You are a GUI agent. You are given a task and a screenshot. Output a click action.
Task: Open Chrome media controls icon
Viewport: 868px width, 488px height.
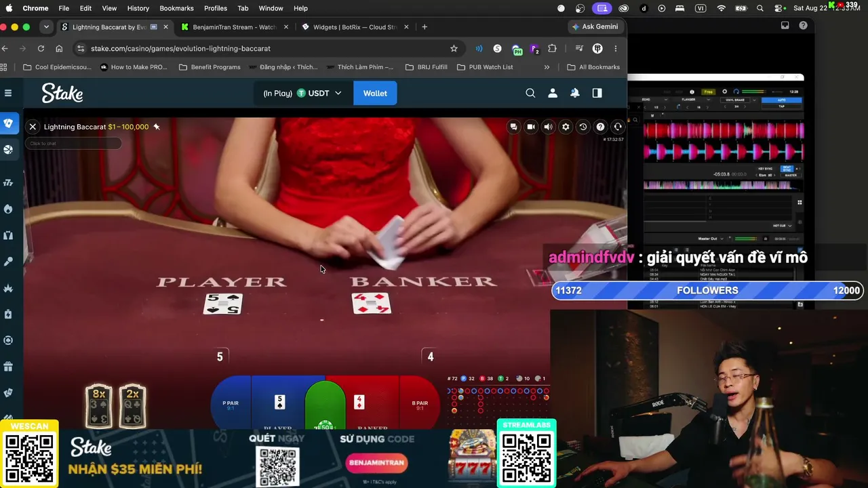coord(578,49)
